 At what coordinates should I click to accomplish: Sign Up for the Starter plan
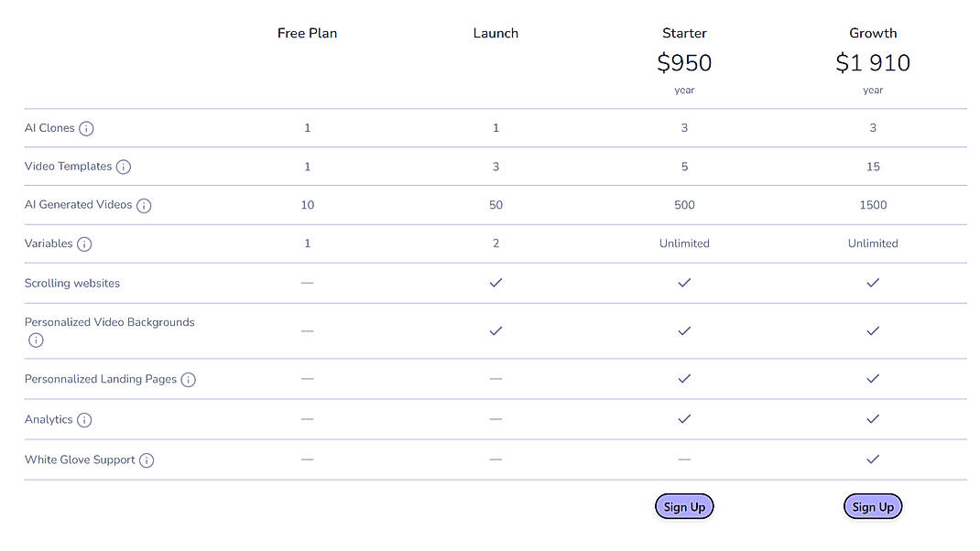[684, 506]
